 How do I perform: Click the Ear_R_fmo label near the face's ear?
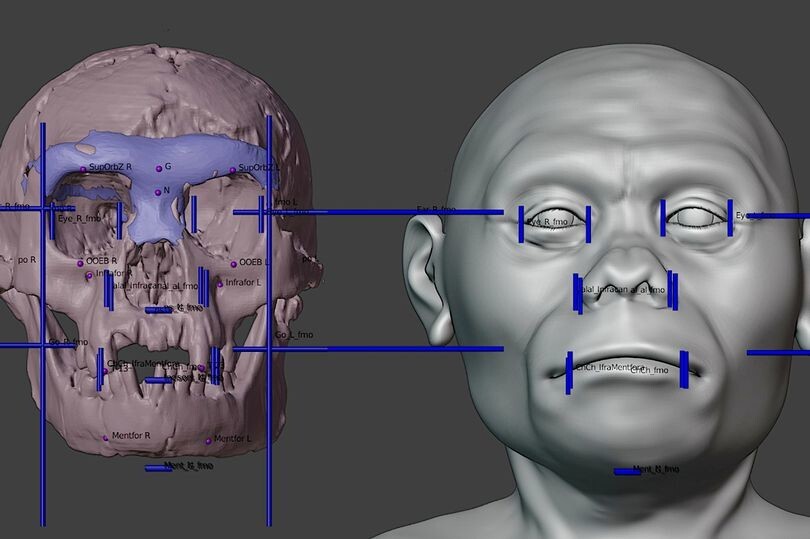click(x=436, y=210)
